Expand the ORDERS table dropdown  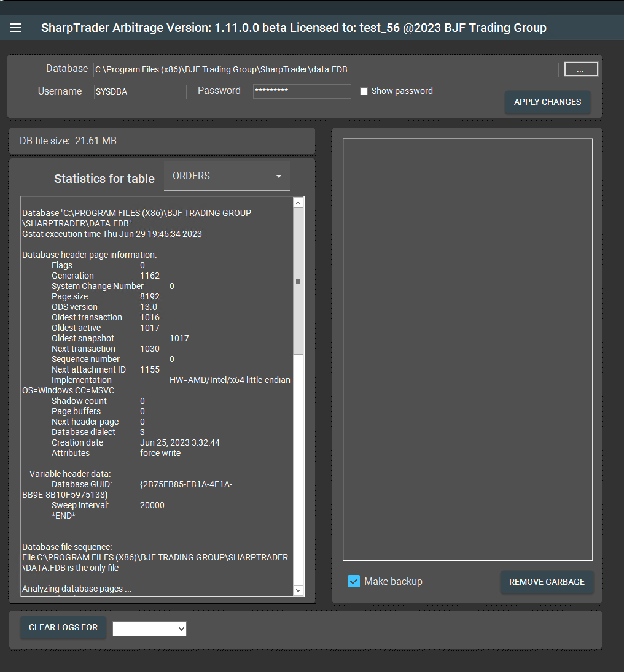pos(227,176)
